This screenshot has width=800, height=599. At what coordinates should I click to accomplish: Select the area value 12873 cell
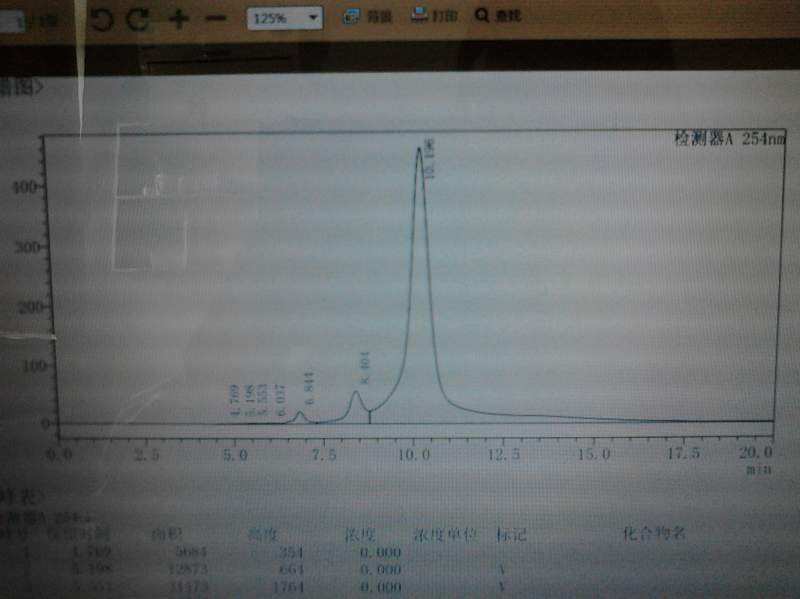pyautogui.click(x=188, y=569)
